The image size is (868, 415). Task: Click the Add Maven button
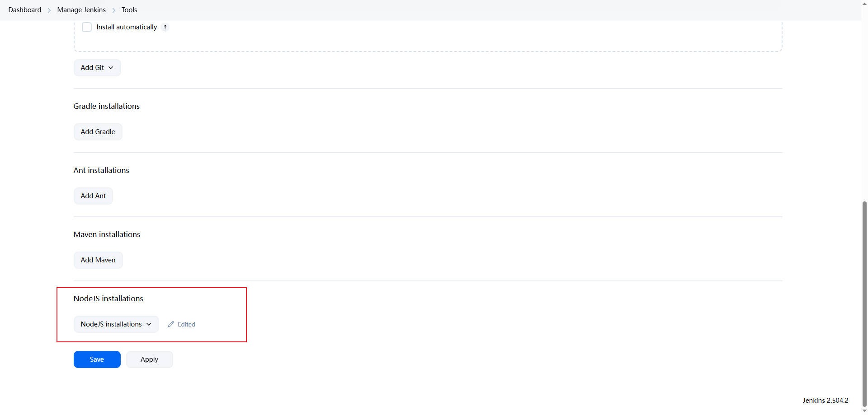(98, 260)
